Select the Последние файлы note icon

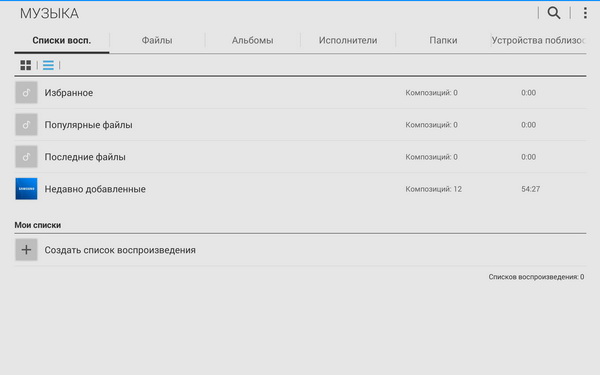[26, 157]
